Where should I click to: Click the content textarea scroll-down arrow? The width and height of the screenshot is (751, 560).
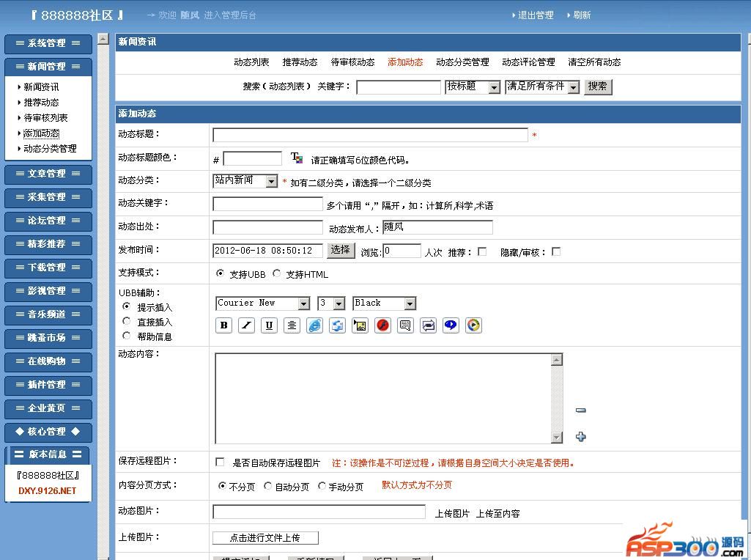coord(557,437)
